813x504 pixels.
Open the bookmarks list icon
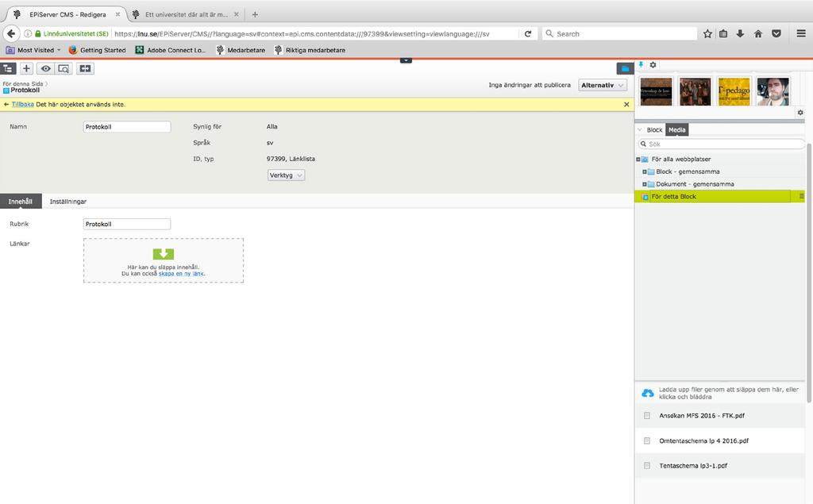723,33
